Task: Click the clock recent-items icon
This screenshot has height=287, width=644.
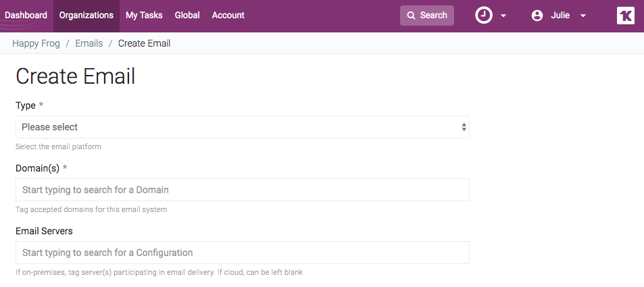Action: pyautogui.click(x=484, y=16)
